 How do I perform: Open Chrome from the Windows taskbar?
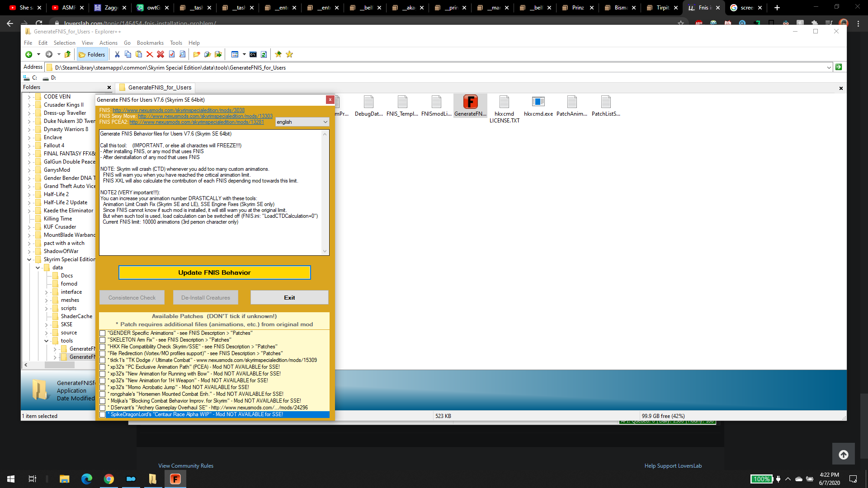108,479
